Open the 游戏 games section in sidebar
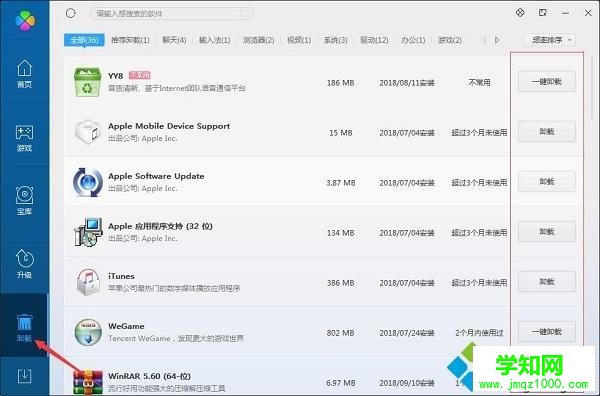The height and width of the screenshot is (396, 600). (24, 138)
